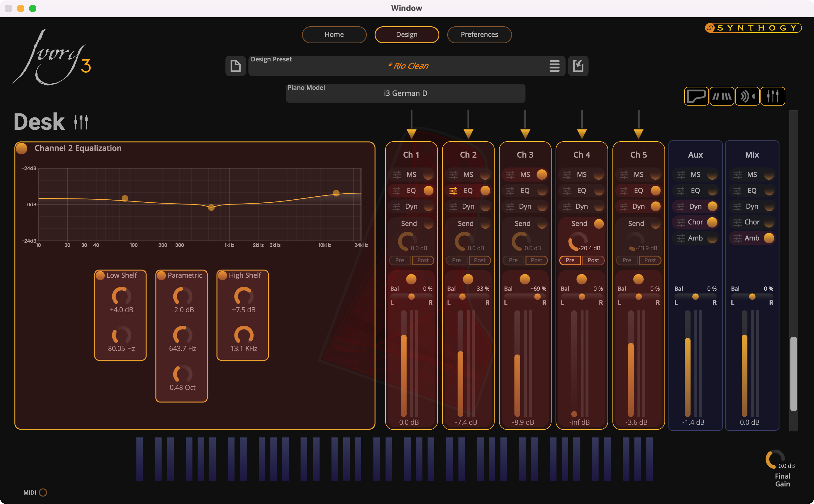The width and height of the screenshot is (814, 504).
Task: Toggle the High Shelf band on/off
Action: click(222, 275)
